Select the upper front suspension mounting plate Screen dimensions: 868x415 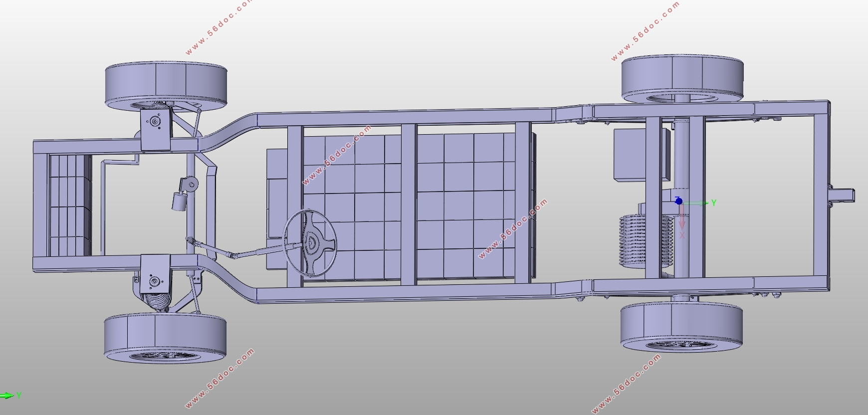[156, 129]
